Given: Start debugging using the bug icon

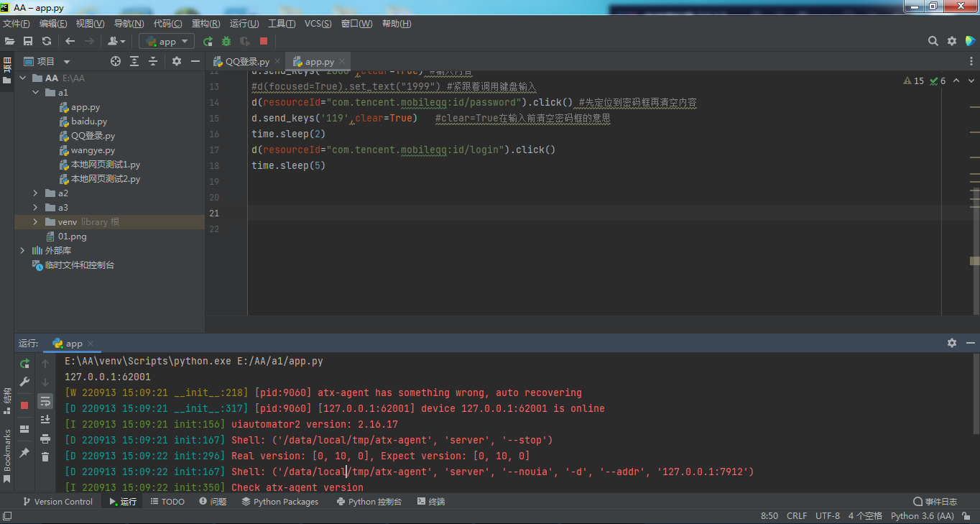Looking at the screenshot, I should 226,41.
